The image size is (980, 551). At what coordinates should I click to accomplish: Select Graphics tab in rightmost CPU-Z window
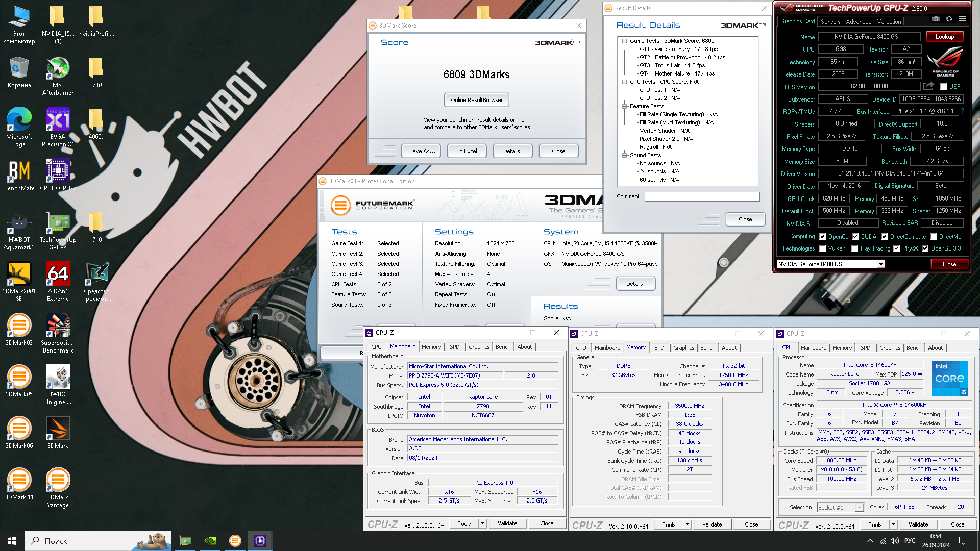890,348
